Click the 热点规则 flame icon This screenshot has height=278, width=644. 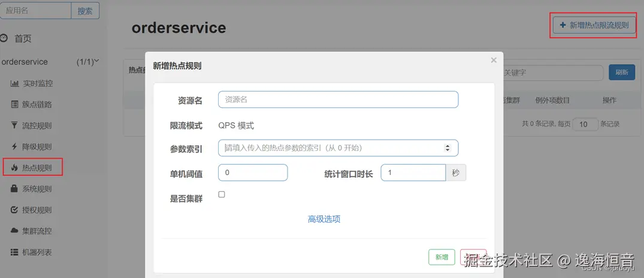(x=14, y=168)
